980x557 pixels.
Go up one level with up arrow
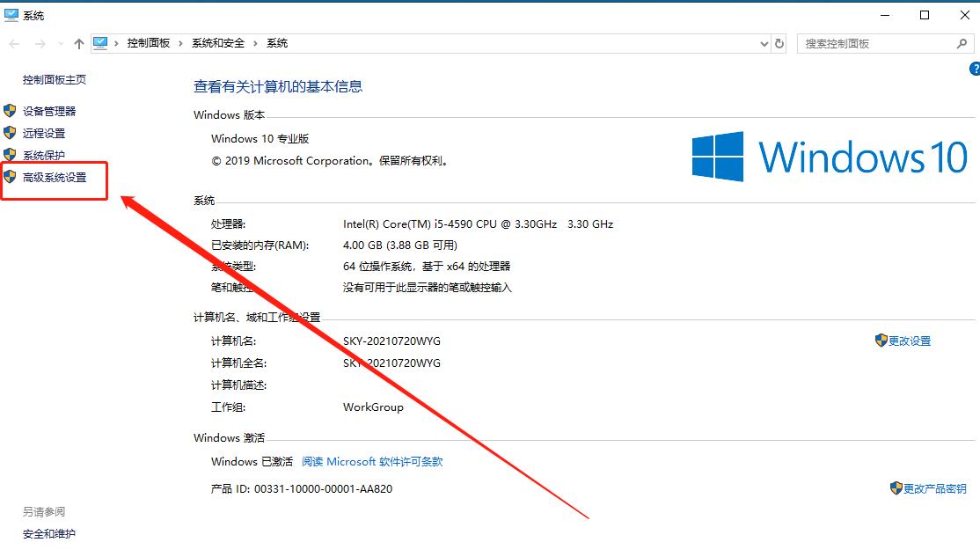tap(79, 44)
